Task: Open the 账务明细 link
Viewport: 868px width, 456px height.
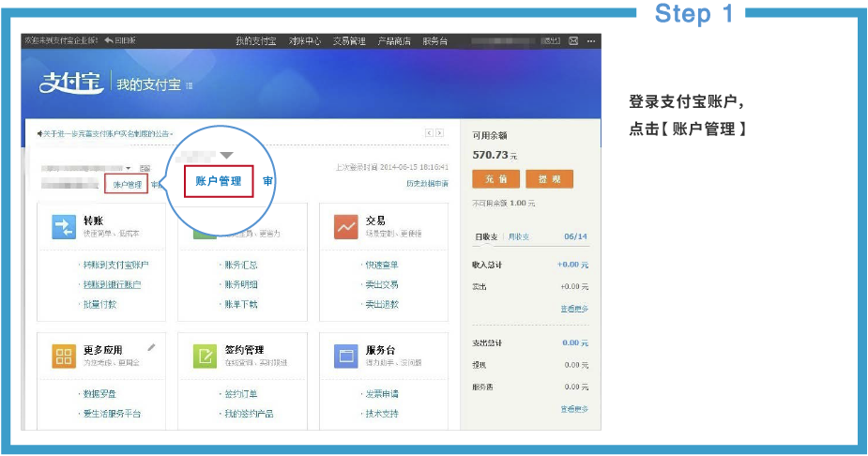Action: coord(241,285)
